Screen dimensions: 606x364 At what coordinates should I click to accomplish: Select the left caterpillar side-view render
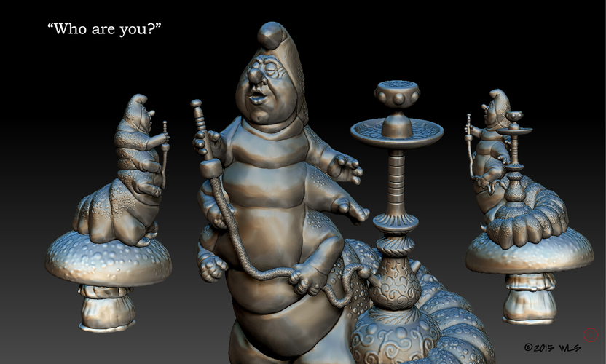(109, 213)
